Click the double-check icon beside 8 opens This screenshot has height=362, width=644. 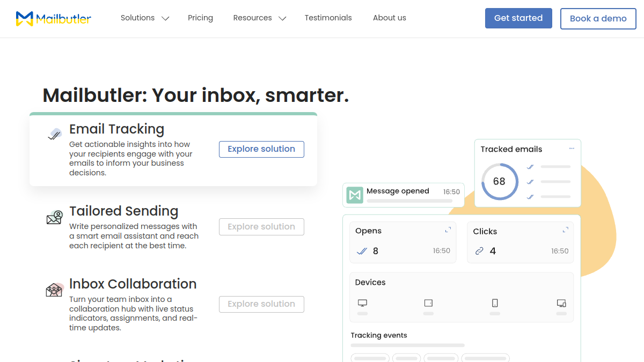362,251
